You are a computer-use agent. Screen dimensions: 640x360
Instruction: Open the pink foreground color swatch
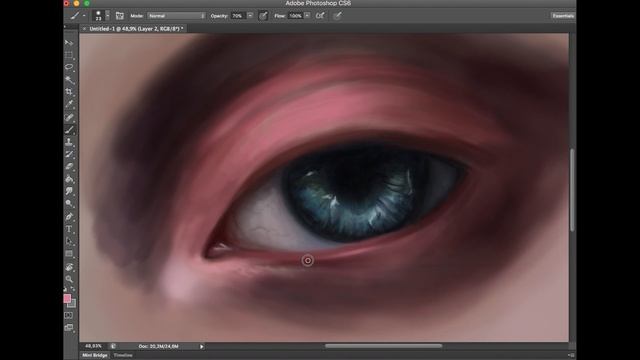67,298
